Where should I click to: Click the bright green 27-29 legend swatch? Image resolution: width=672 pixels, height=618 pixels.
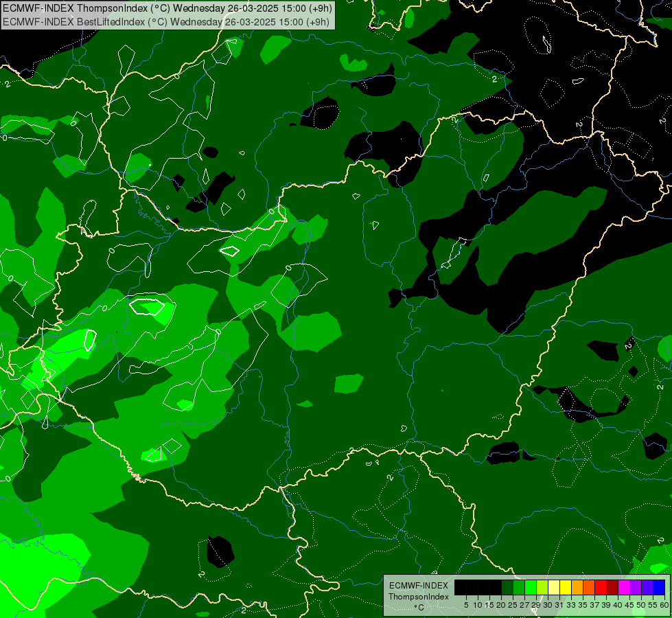tap(531, 587)
